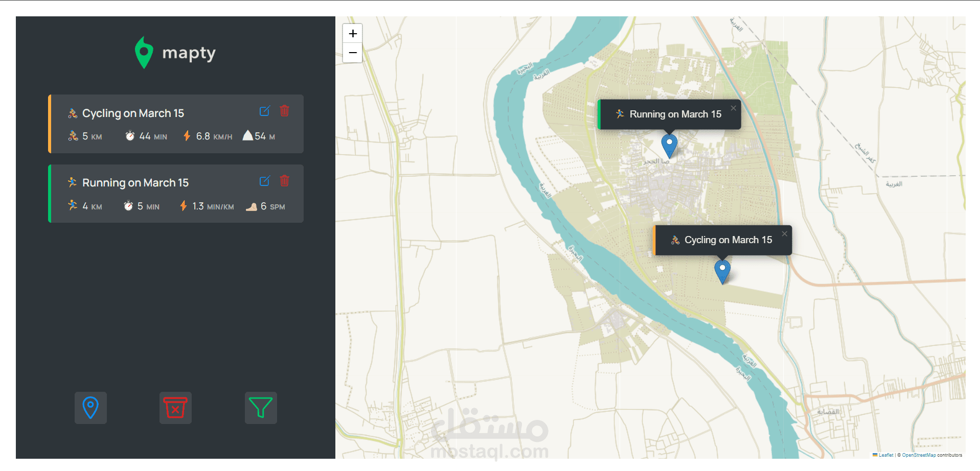Close the Cycling on March 15 popup
This screenshot has width=980, height=471.
(x=784, y=233)
